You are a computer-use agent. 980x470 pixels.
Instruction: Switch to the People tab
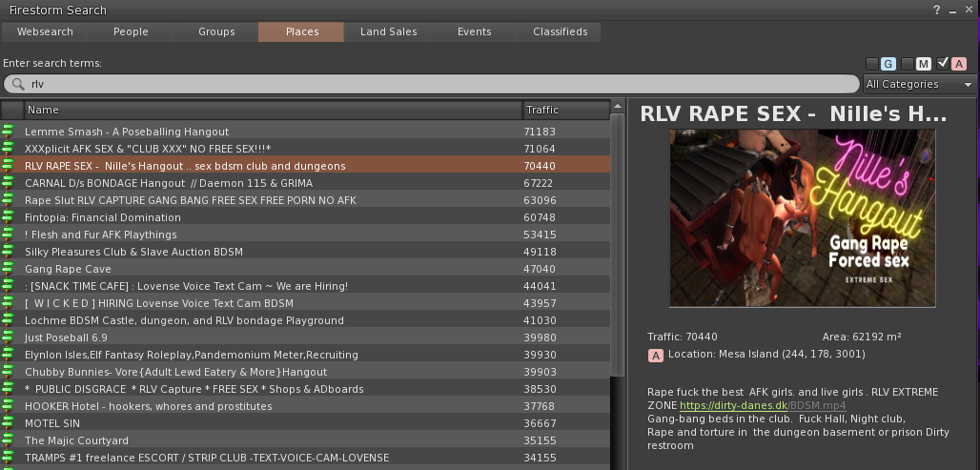pyautogui.click(x=131, y=31)
